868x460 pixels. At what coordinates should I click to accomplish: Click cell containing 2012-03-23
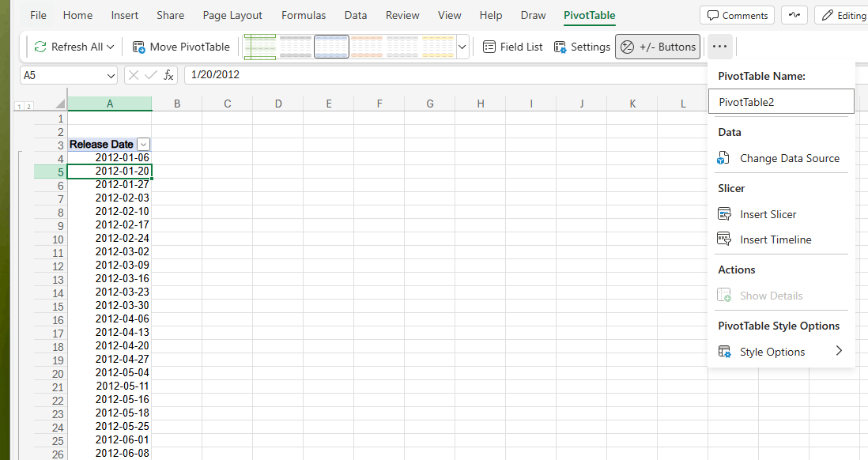tap(110, 292)
